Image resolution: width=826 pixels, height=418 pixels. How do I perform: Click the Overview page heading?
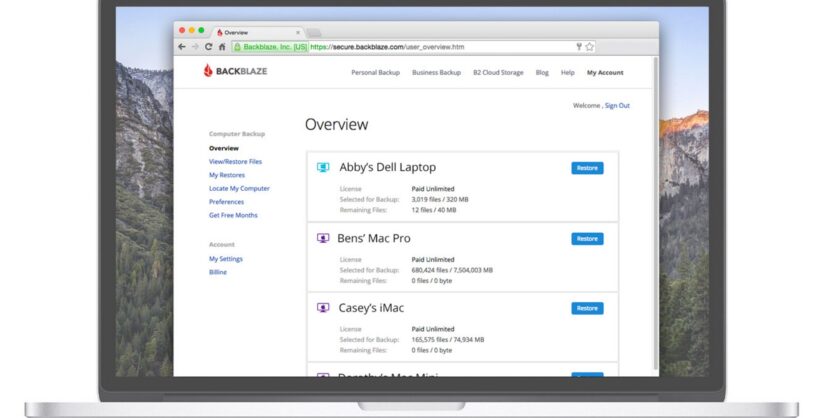[337, 124]
